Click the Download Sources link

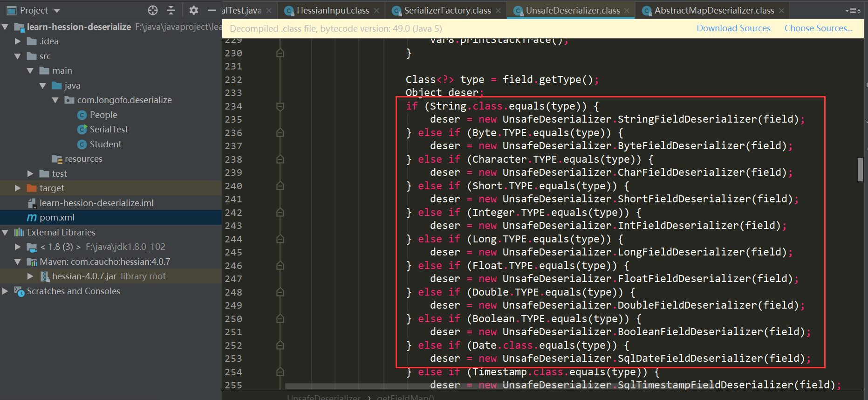coord(733,28)
